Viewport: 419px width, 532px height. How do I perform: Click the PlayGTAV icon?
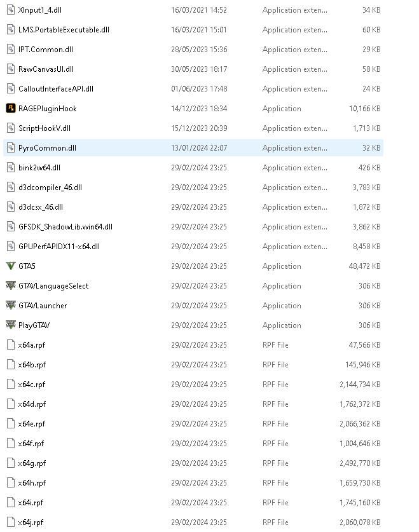10,325
